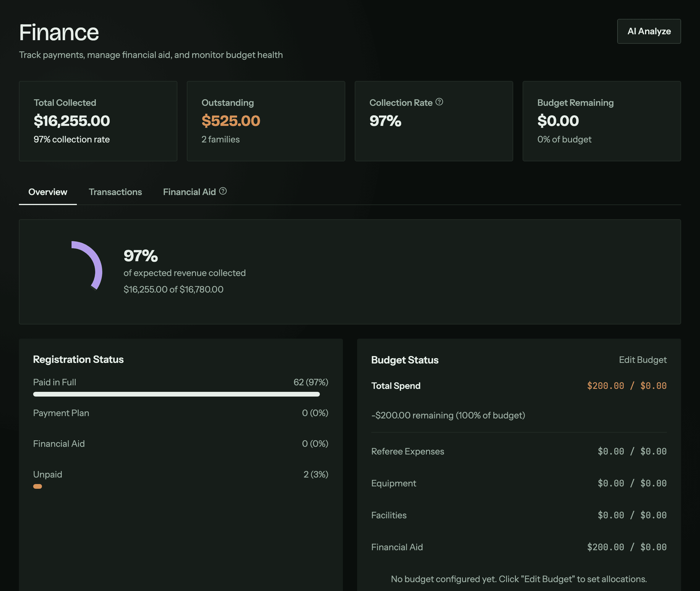This screenshot has height=591, width=700.
Task: Click the Referee Expenses budget row
Action: (x=519, y=451)
